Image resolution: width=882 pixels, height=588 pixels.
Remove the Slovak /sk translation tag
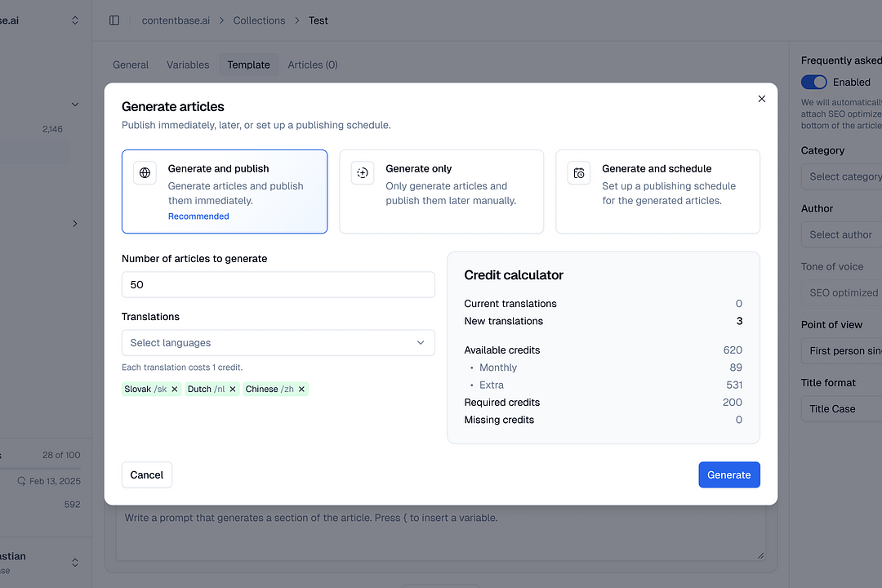pyautogui.click(x=176, y=389)
